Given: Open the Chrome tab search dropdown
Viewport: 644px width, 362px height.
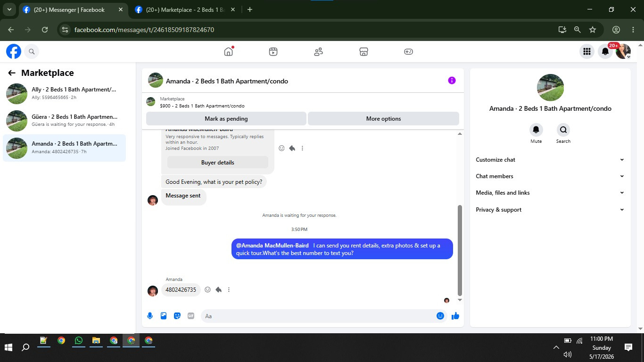Looking at the screenshot, I should tap(9, 9).
